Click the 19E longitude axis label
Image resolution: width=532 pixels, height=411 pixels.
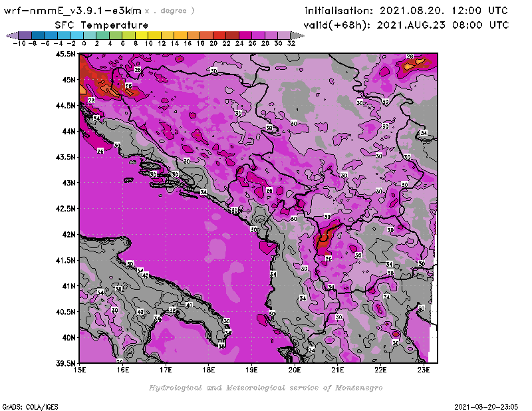tap(251, 370)
